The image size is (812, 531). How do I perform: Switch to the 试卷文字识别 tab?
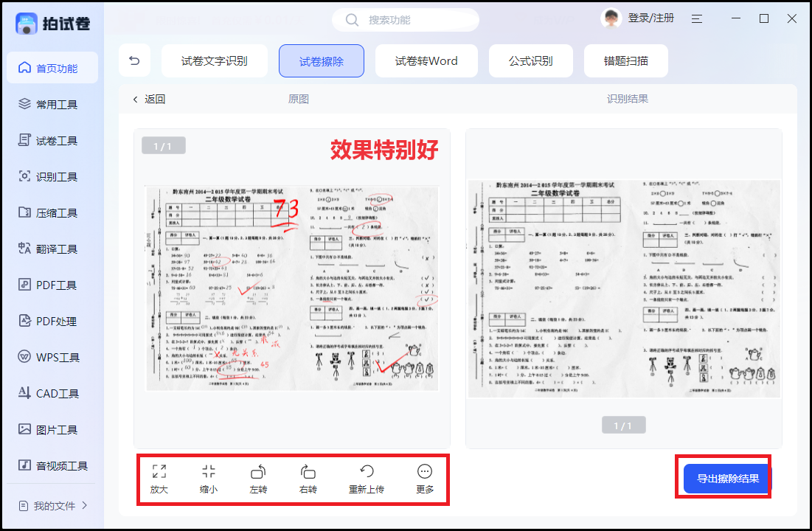coord(214,60)
